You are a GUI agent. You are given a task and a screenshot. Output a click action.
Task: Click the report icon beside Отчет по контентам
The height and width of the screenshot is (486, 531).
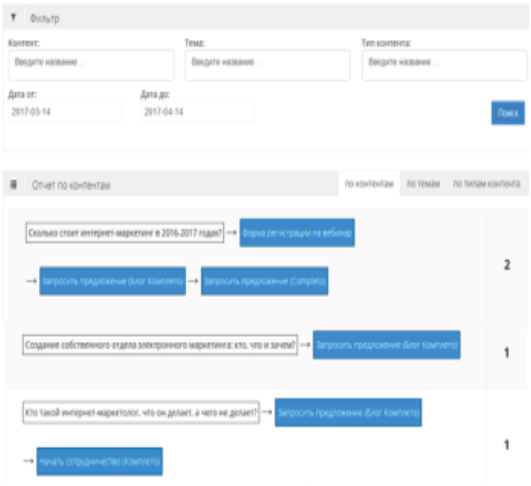point(13,185)
